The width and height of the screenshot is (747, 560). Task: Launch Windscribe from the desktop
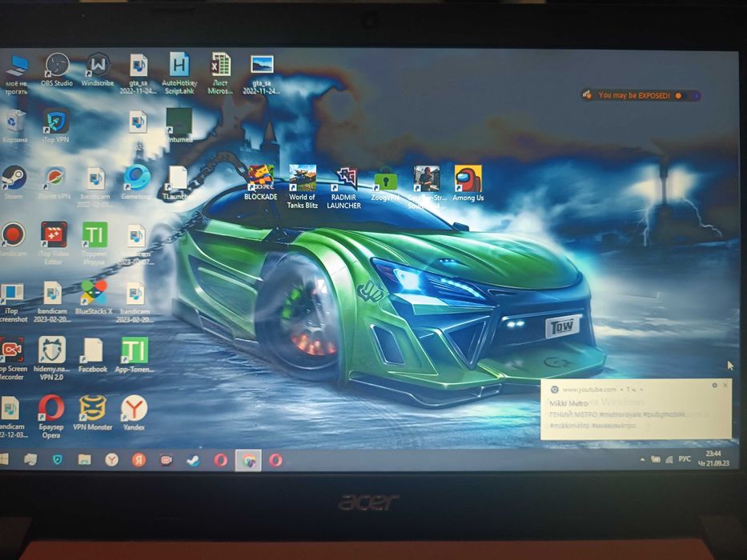(98, 70)
